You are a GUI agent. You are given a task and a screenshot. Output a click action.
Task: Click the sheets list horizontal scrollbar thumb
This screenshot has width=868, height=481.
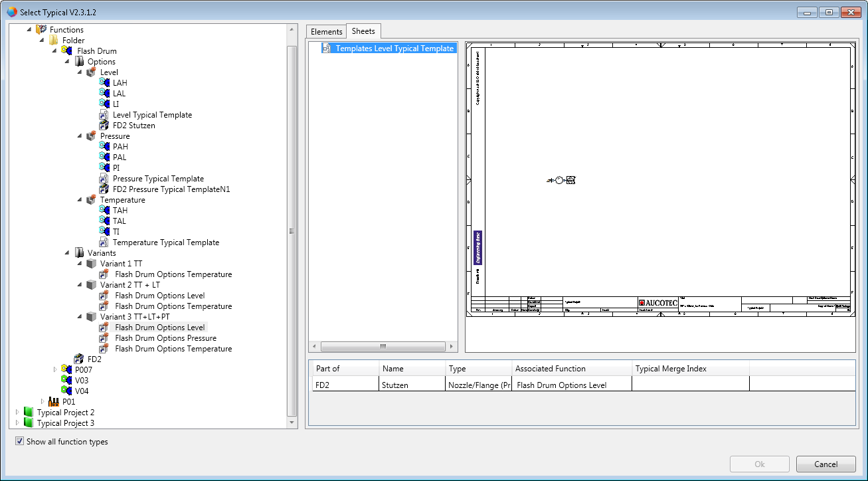[383, 347]
